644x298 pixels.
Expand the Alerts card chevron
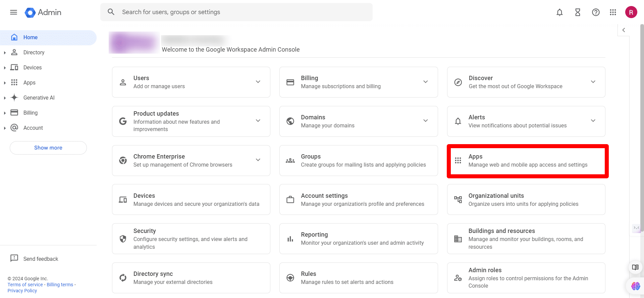point(593,121)
